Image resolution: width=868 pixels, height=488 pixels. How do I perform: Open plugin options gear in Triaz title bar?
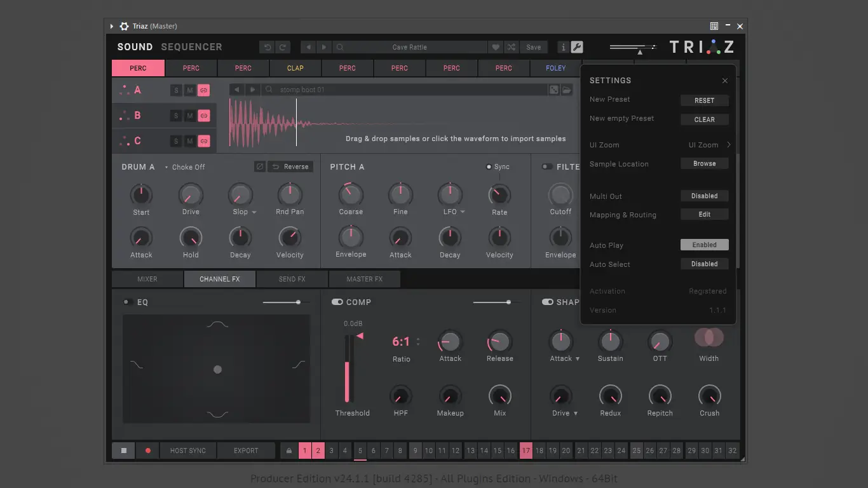click(x=124, y=26)
